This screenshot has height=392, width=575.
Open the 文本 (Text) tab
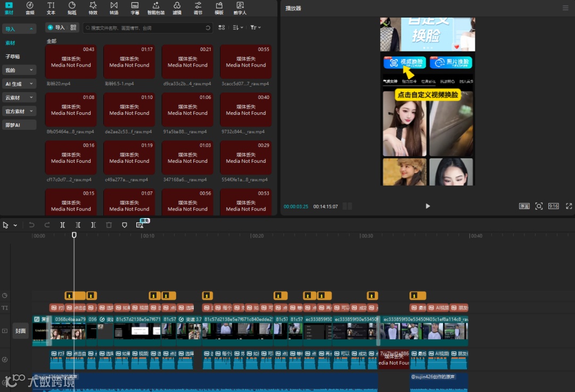51,7
